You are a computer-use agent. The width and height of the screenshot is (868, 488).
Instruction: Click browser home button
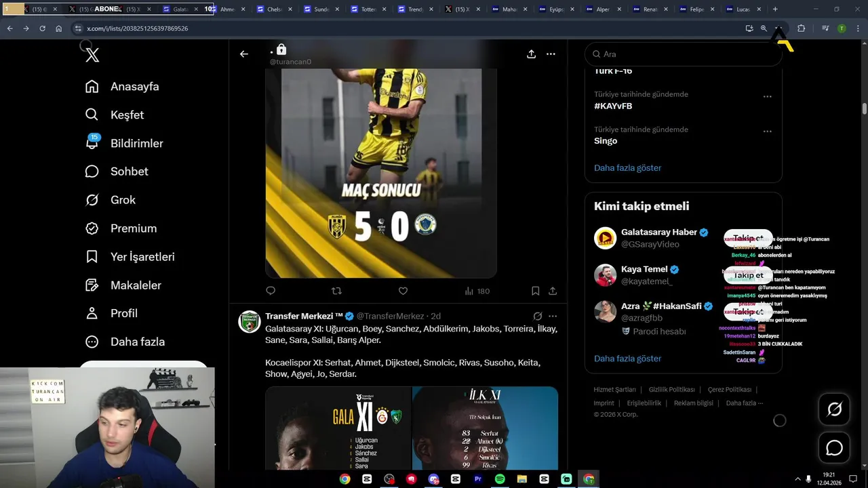click(59, 28)
